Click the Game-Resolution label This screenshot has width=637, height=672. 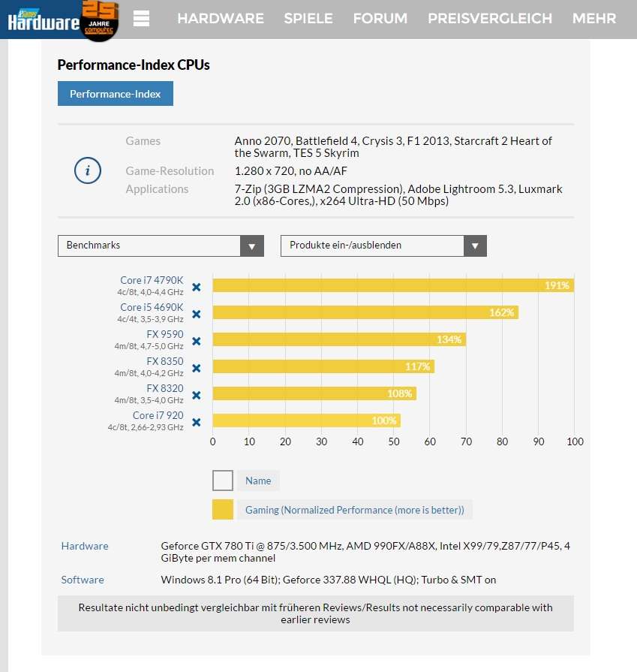(170, 171)
